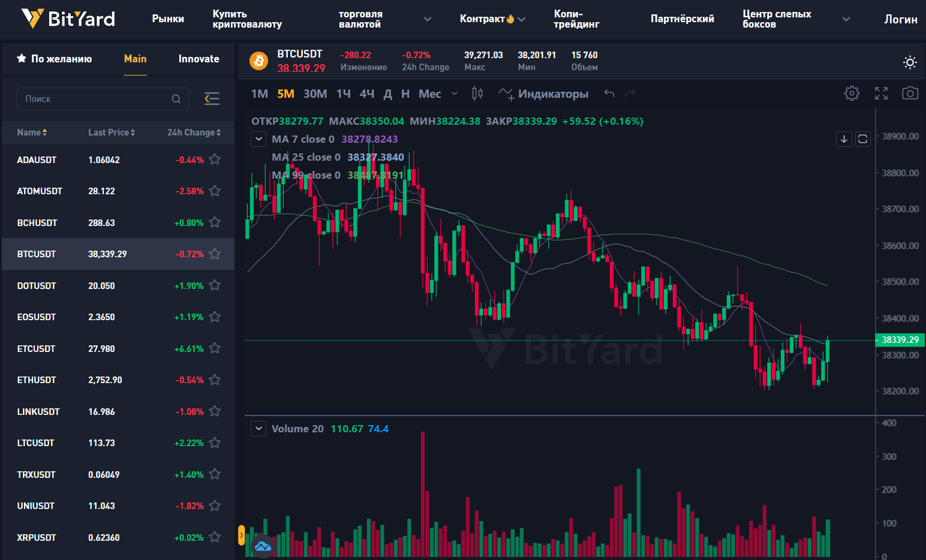Collapse the market list panel icon

[x=212, y=99]
